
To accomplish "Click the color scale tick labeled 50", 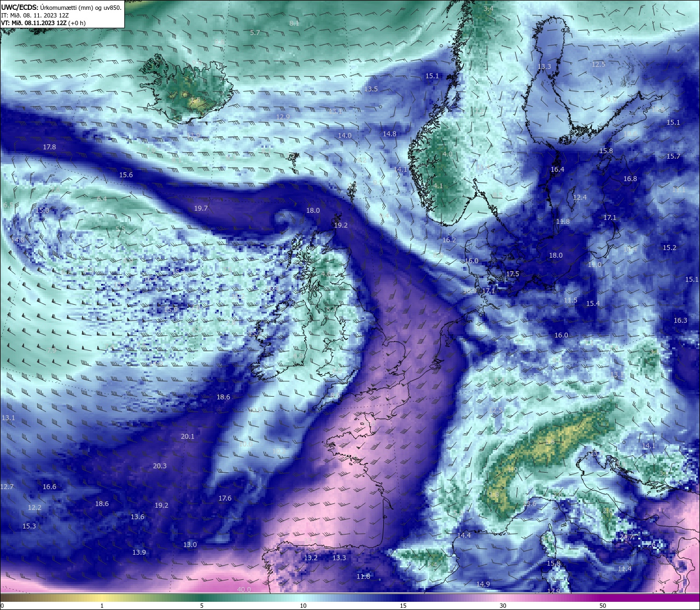I will (x=603, y=606).
